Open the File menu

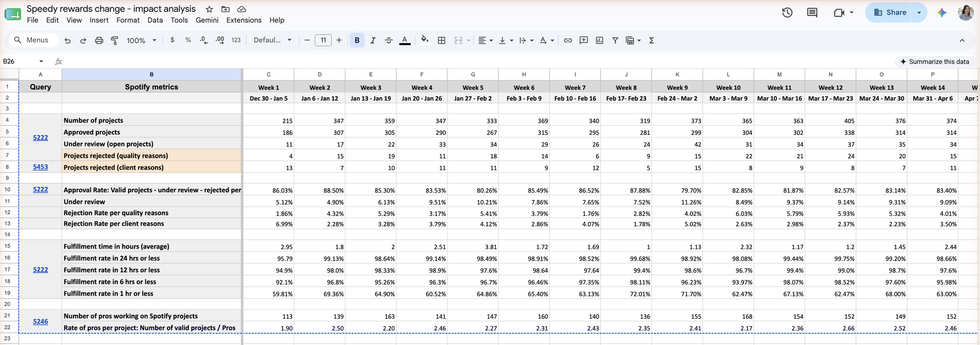click(x=33, y=20)
